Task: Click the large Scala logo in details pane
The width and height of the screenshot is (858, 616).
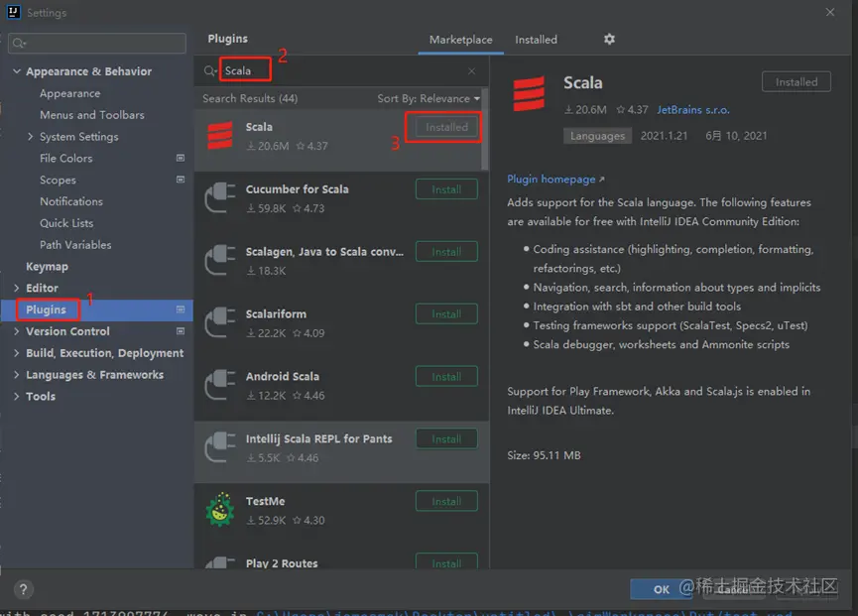Action: [x=529, y=94]
